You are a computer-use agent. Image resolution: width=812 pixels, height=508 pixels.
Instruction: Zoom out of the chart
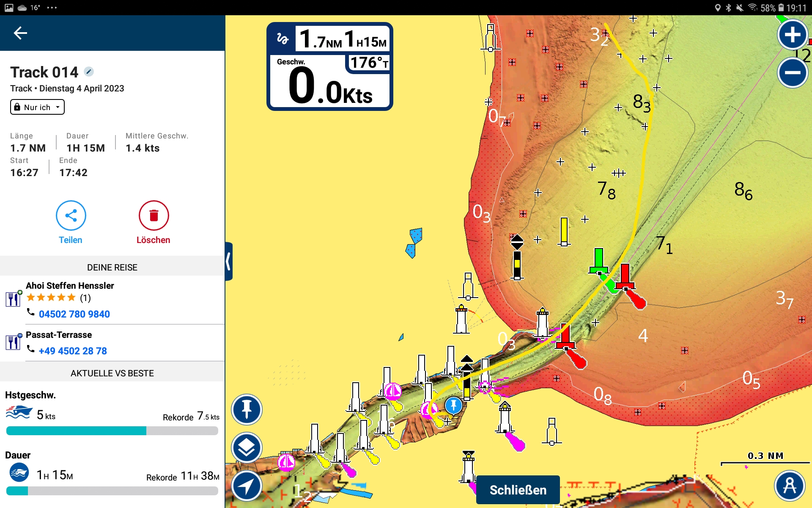coord(792,72)
